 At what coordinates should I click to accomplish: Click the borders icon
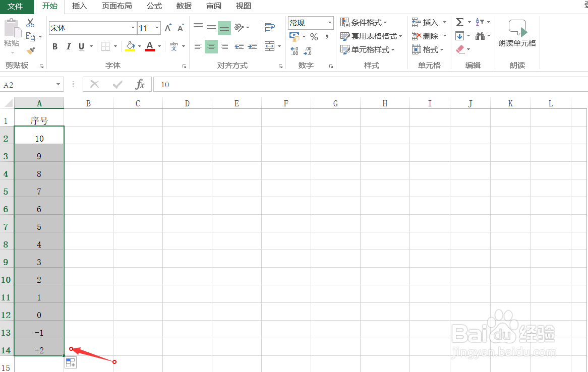106,46
